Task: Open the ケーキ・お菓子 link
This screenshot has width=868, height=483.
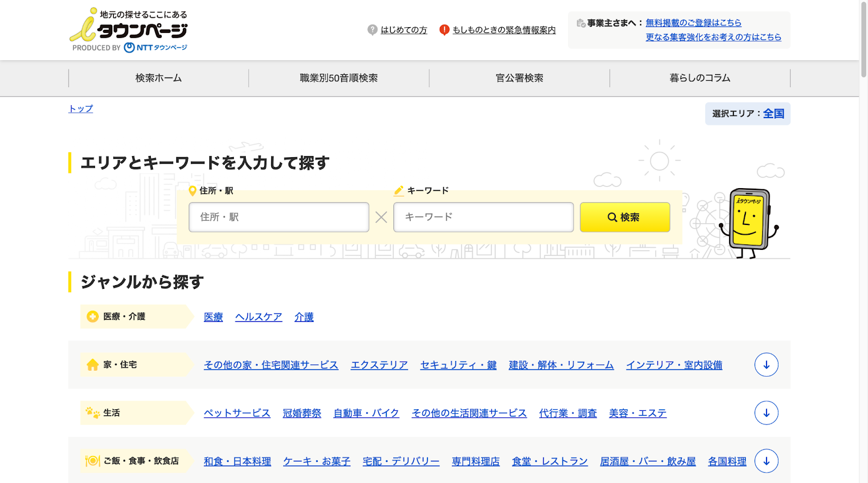Action: (317, 461)
